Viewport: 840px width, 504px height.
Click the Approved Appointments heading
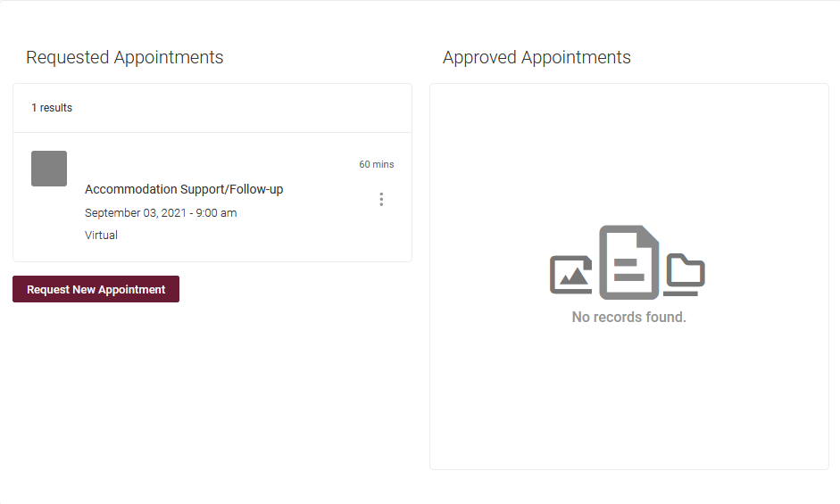click(x=536, y=58)
